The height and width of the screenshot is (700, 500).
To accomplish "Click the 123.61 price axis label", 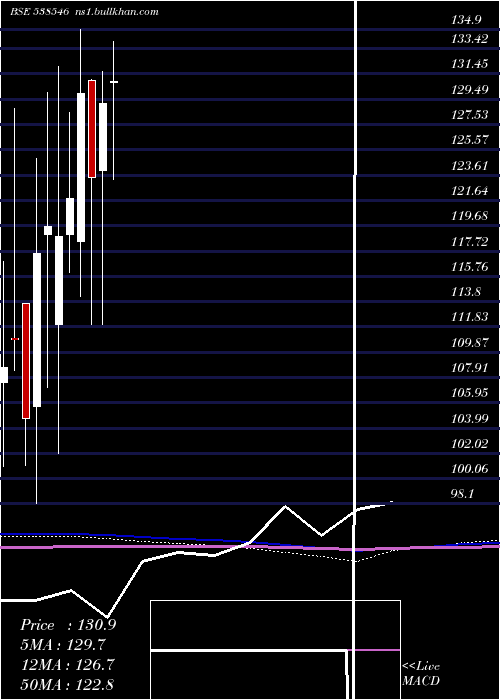I will pos(469,166).
